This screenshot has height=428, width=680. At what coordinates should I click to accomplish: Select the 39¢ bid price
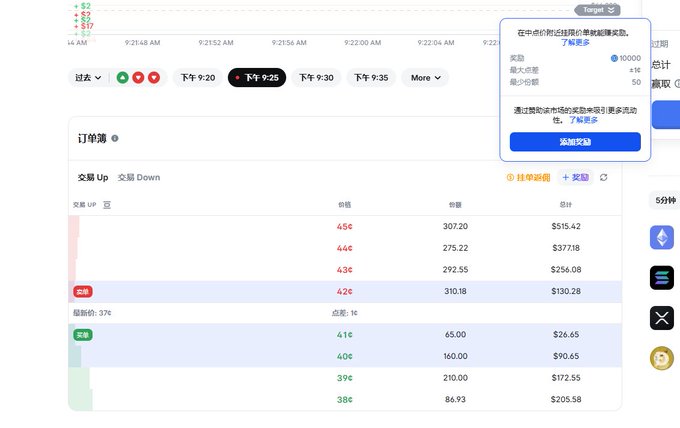click(344, 378)
